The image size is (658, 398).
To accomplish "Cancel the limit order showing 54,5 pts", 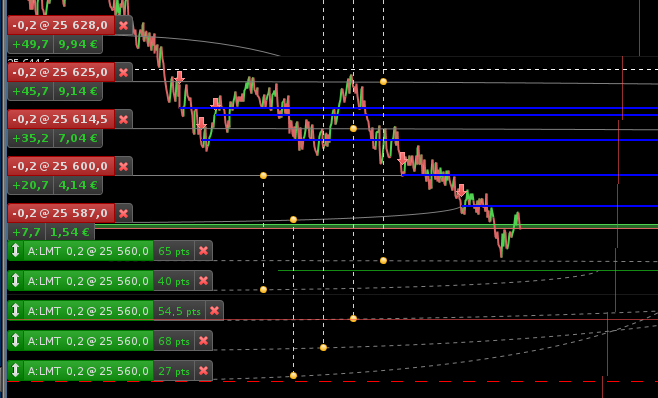I will point(214,311).
